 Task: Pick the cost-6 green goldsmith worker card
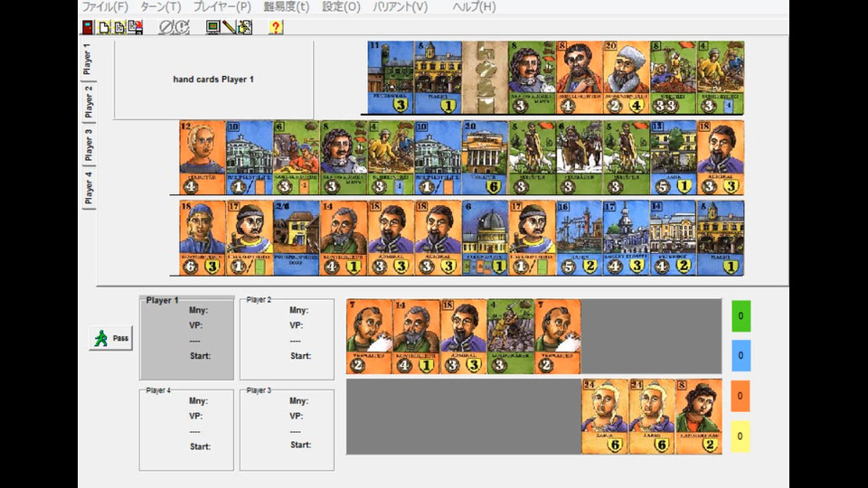point(297,157)
